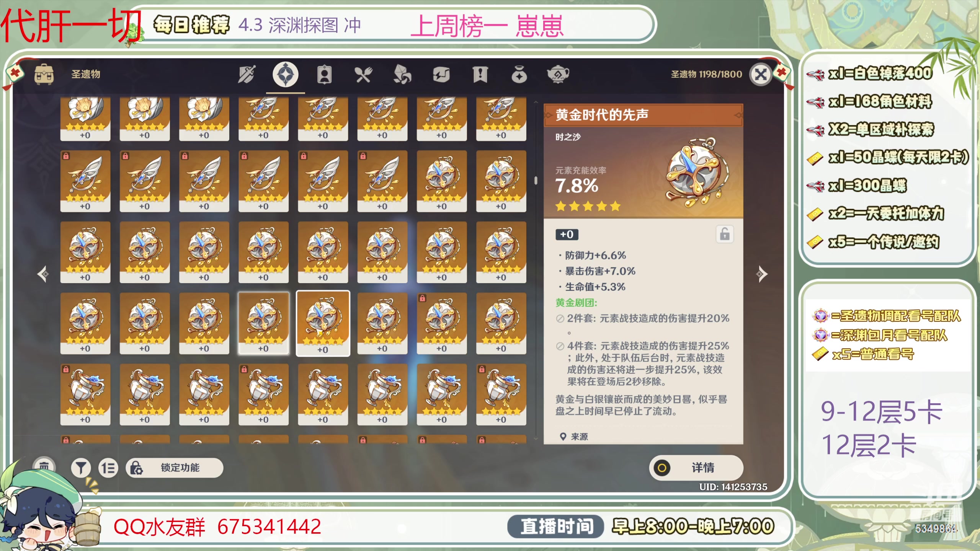Open the Precious Items tab
The width and height of the screenshot is (980, 551).
click(x=519, y=74)
